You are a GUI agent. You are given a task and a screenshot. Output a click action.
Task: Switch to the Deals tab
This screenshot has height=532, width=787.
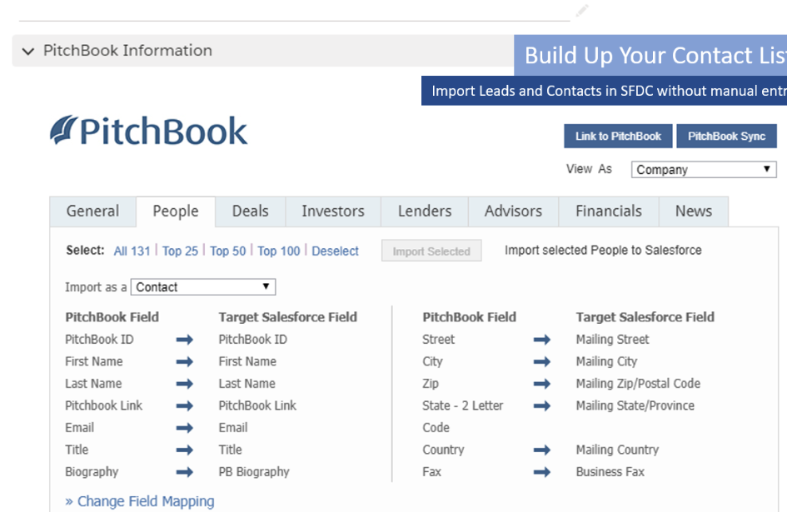[250, 211]
